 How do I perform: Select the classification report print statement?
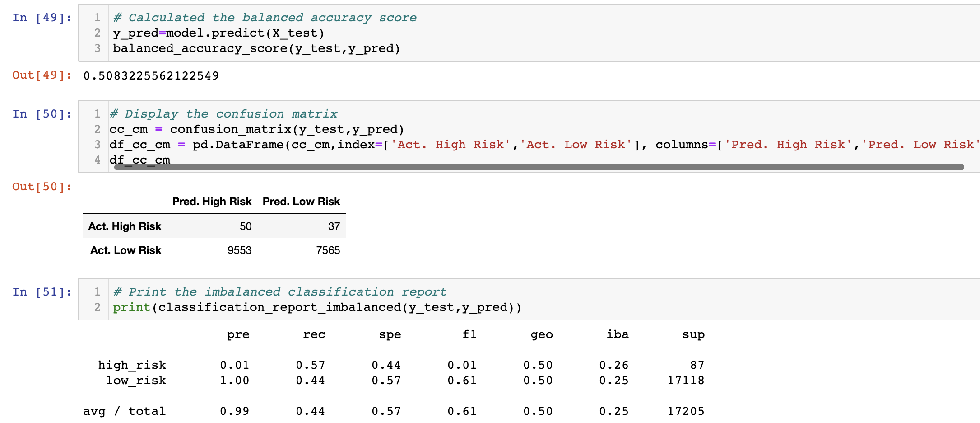pyautogui.click(x=316, y=307)
